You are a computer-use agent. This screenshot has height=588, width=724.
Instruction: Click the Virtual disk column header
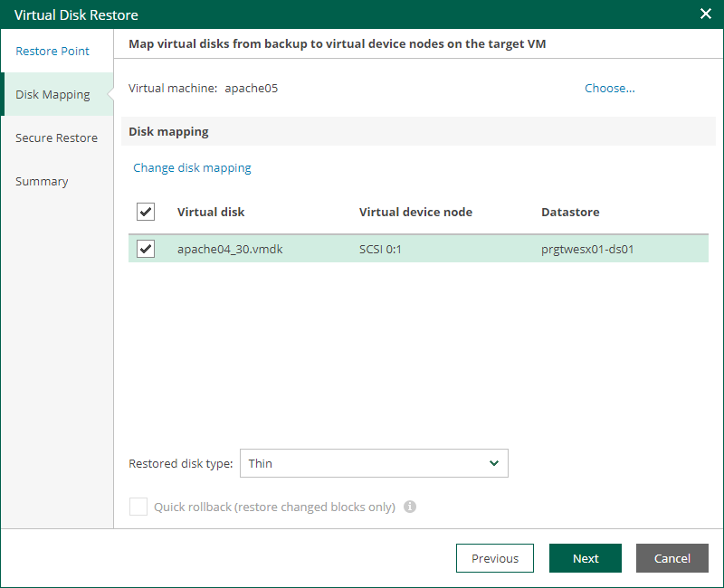point(210,212)
